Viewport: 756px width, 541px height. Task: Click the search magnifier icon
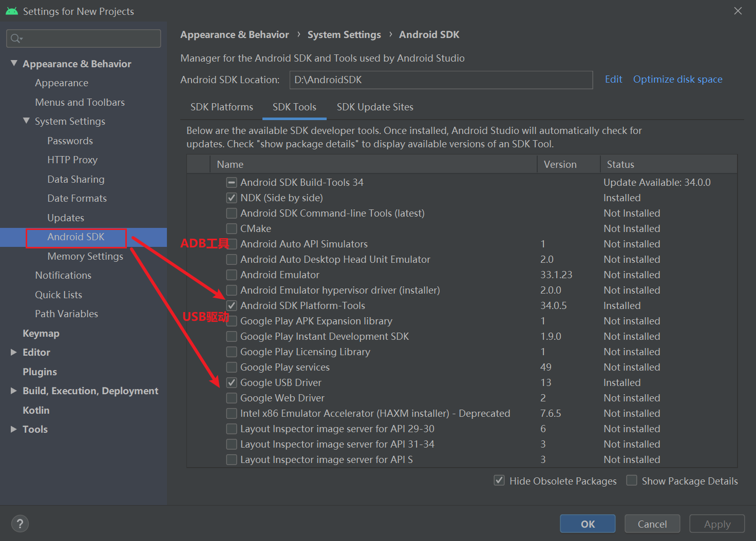15,38
